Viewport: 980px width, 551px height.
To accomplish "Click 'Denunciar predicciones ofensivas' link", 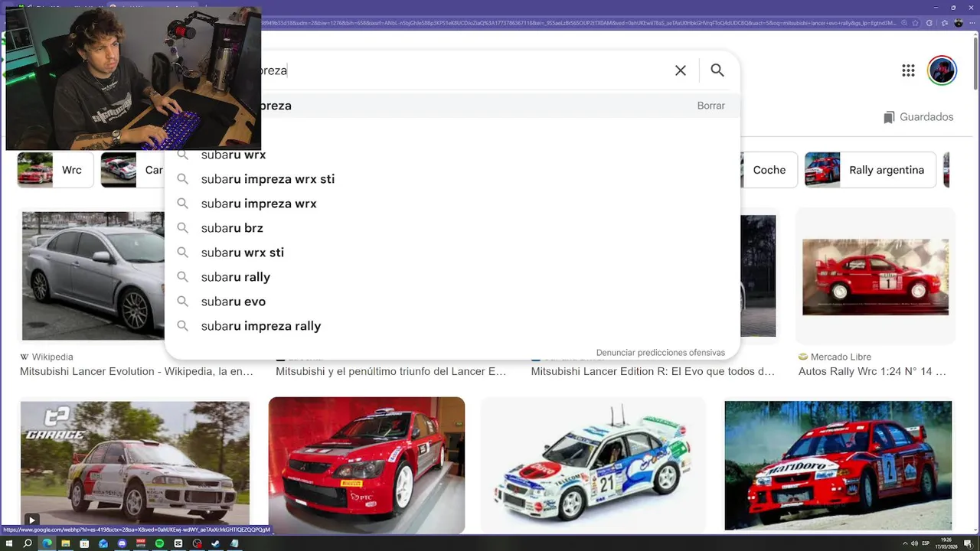I will (660, 353).
